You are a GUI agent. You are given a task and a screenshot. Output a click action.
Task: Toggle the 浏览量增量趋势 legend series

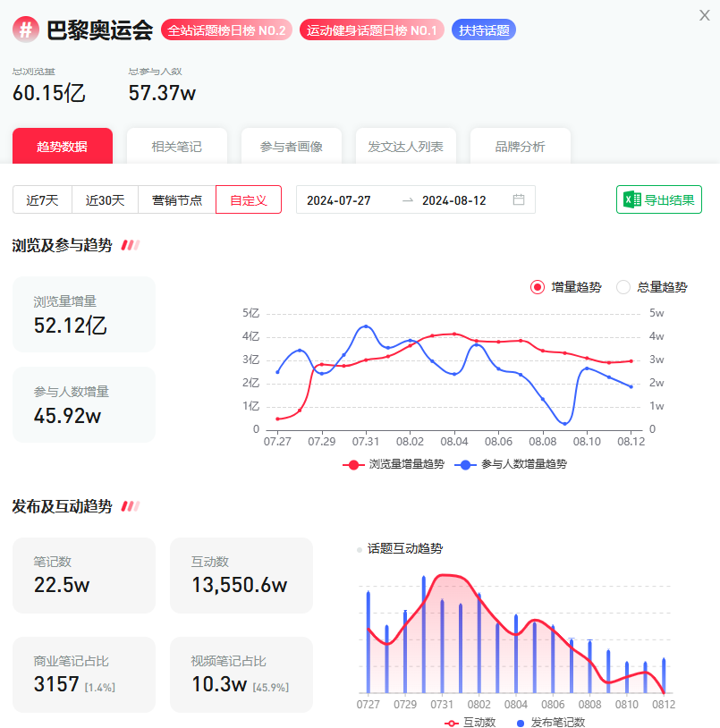coord(394,464)
